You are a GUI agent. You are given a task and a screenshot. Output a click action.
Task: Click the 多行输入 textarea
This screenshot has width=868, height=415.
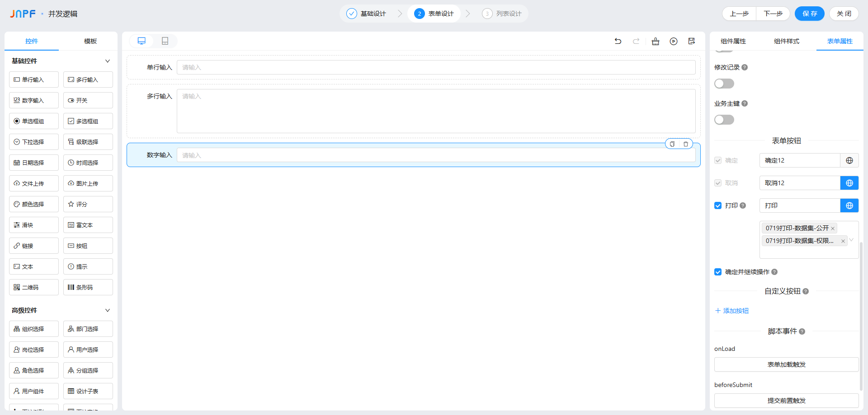[436, 111]
